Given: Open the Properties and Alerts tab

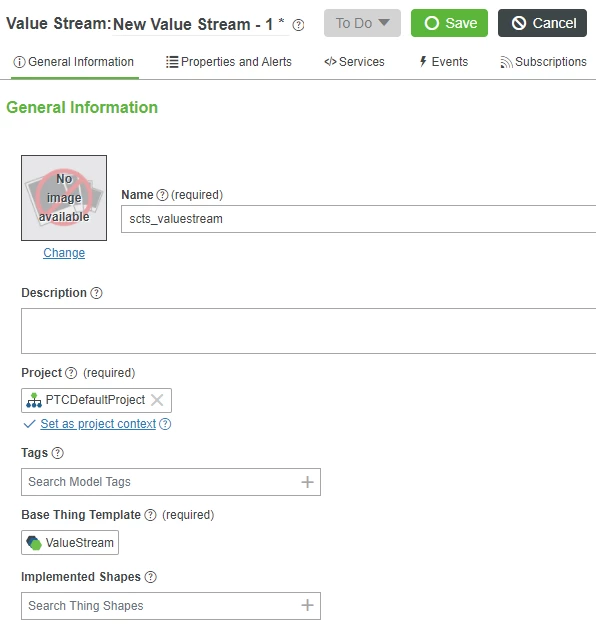Looking at the screenshot, I should (229, 62).
